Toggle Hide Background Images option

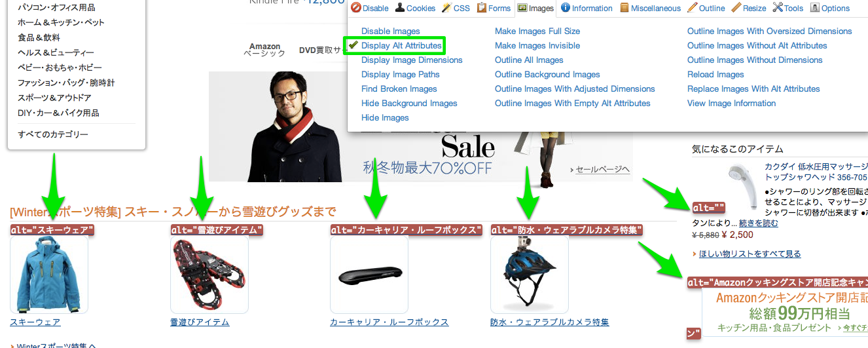pos(409,103)
